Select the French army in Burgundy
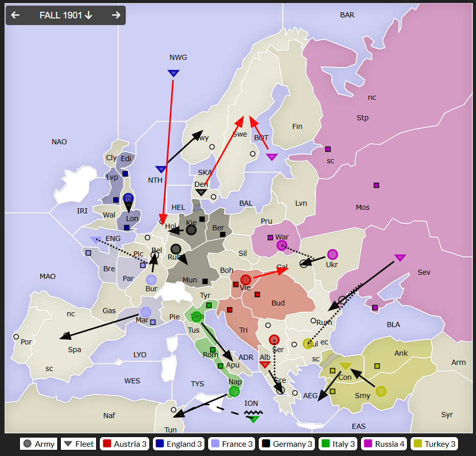Image resolution: width=476 pixels, height=456 pixels. 151,280
